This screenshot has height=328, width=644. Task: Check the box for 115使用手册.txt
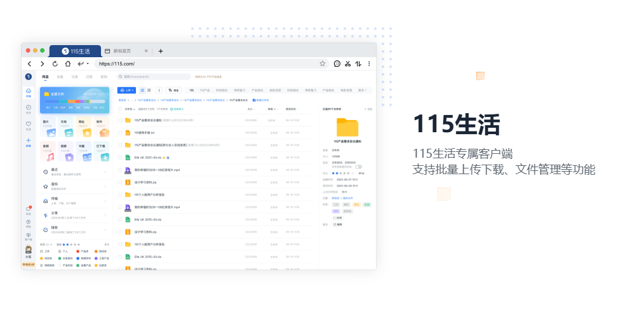(x=120, y=133)
